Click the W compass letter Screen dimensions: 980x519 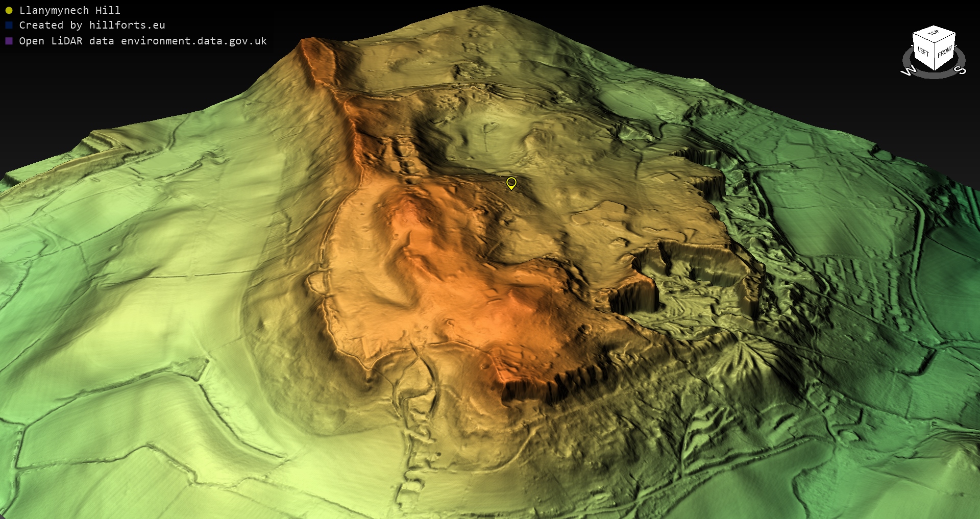click(909, 71)
